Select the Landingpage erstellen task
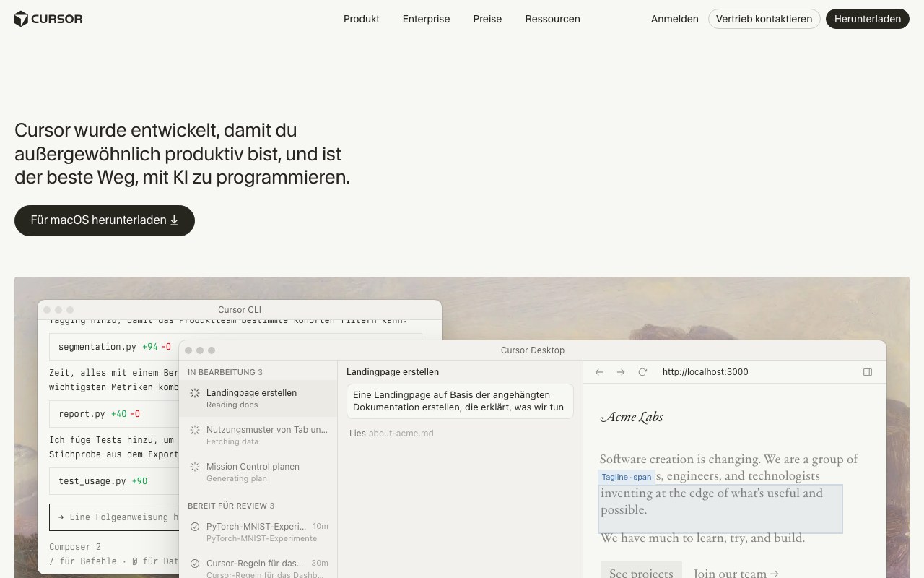The height and width of the screenshot is (578, 924). 258,399
